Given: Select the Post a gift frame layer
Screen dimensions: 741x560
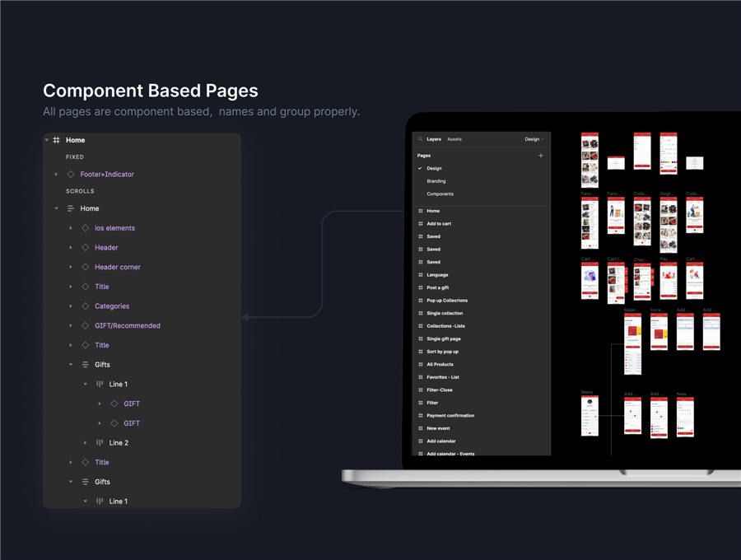Looking at the screenshot, I should click(x=438, y=287).
